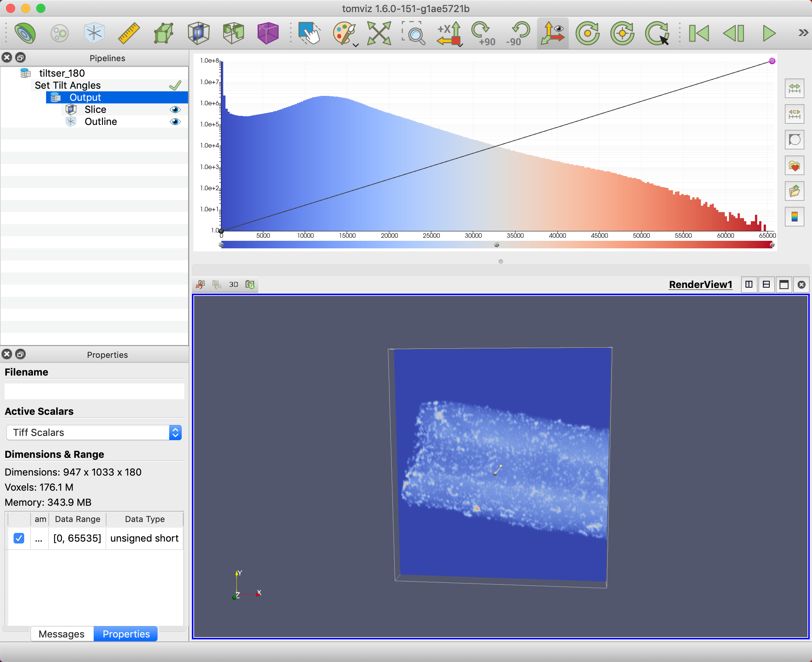
Task: Open the Active Scalars Tiff Scalars dropdown
Action: [94, 433]
